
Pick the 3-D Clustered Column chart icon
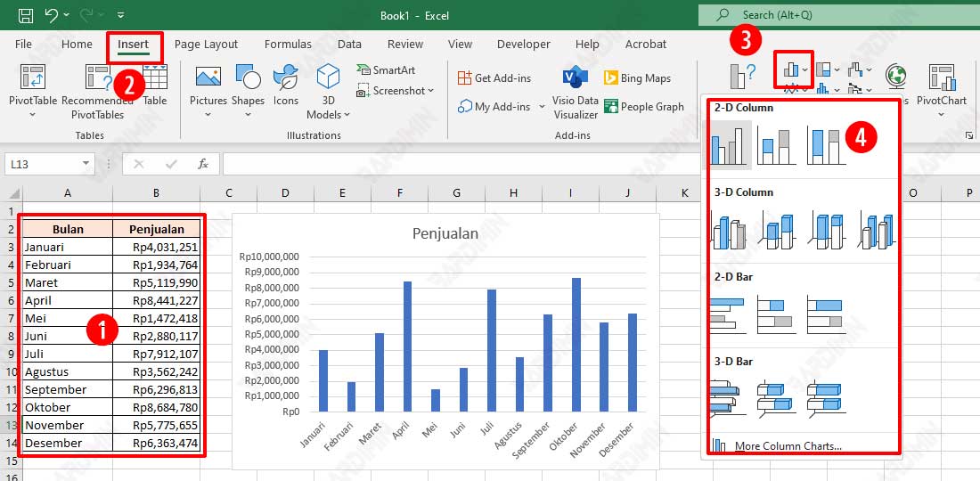(x=729, y=231)
